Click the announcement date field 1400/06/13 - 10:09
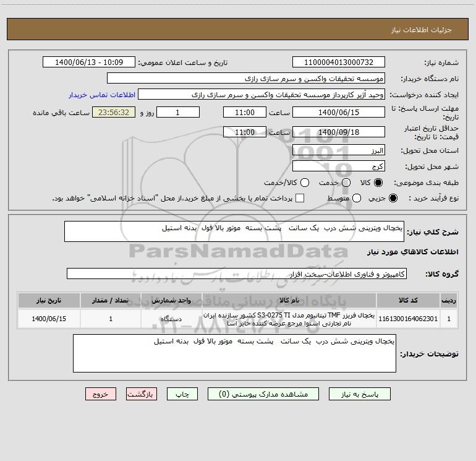476x461 pixels. (x=89, y=62)
